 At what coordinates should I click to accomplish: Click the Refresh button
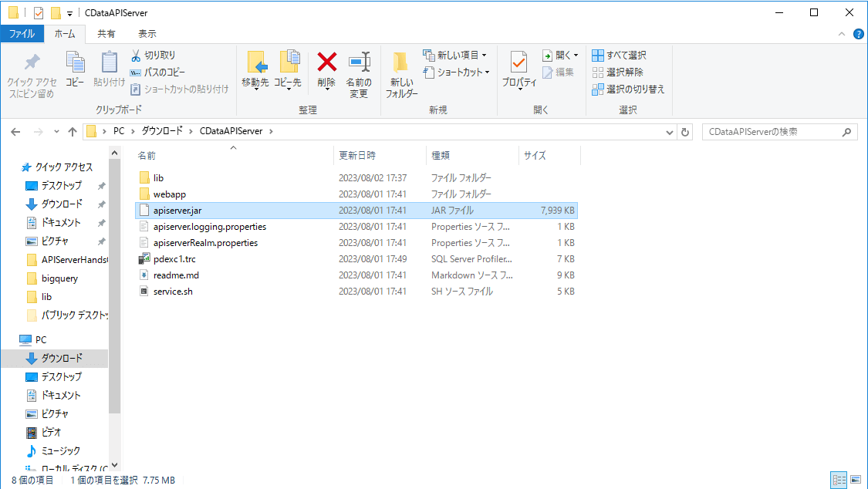(x=685, y=132)
